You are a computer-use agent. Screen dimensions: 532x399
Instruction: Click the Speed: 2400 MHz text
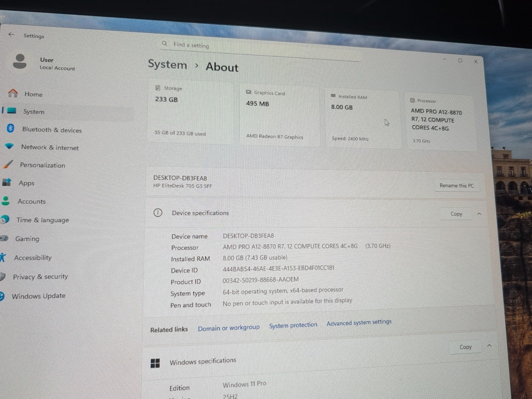pyautogui.click(x=350, y=139)
